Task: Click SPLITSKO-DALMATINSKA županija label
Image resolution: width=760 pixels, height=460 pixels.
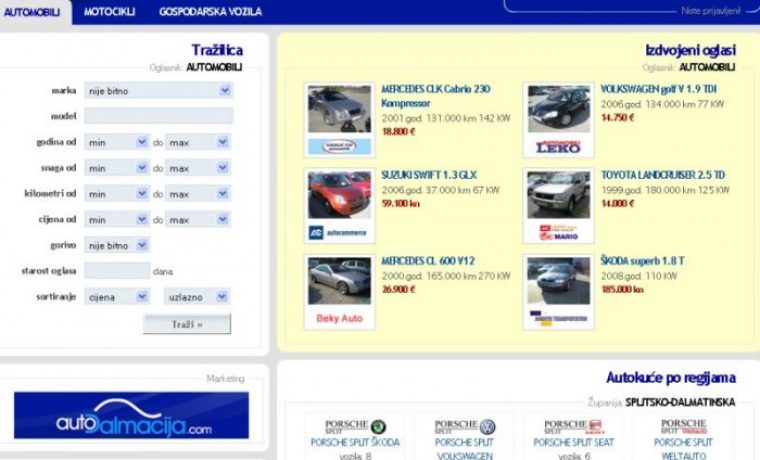Action: 680,402
